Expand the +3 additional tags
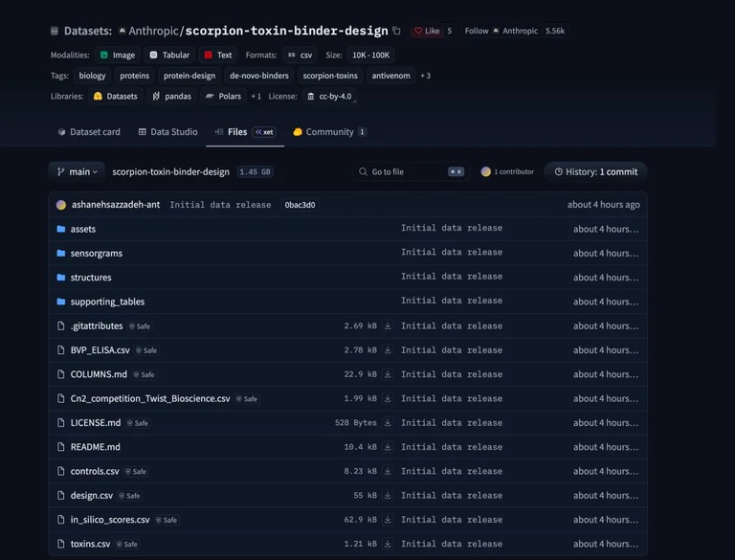Viewport: 735px width, 560px height. (426, 76)
